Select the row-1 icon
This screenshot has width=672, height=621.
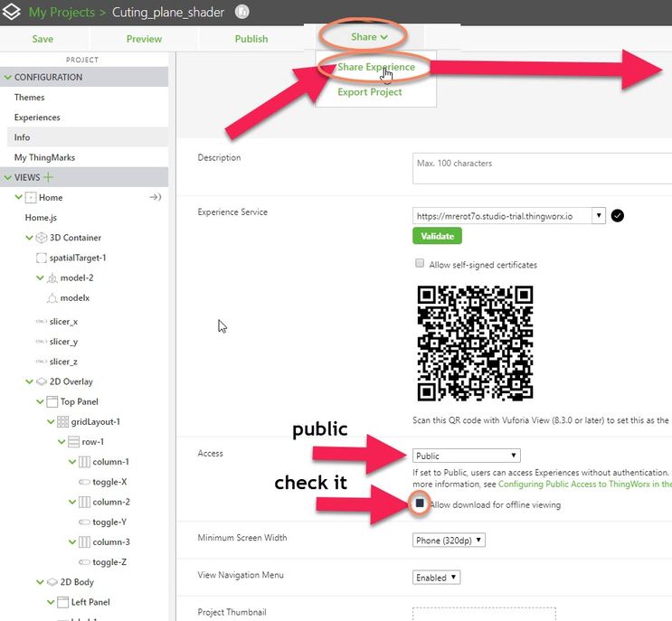pos(74,441)
